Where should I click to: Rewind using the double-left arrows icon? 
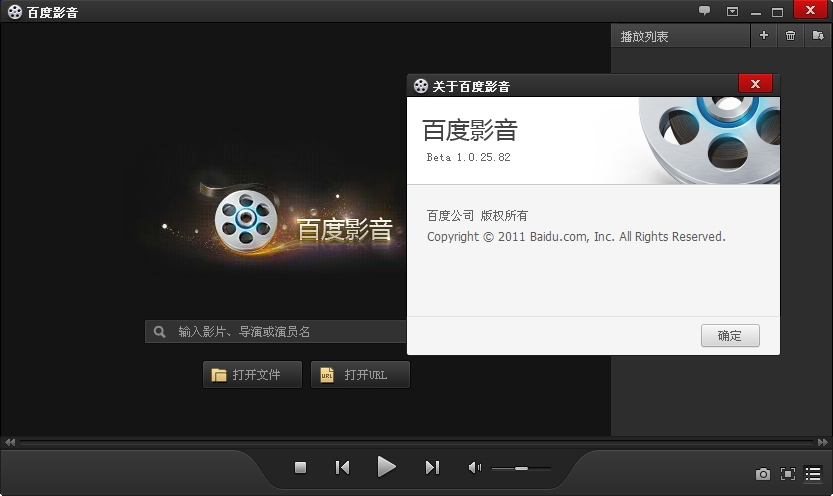pyautogui.click(x=10, y=442)
